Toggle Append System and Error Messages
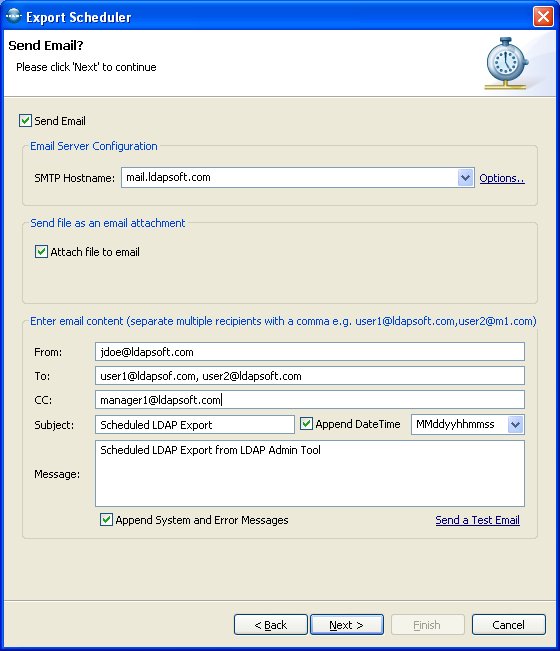Viewport: 560px width, 651px height. tap(106, 520)
